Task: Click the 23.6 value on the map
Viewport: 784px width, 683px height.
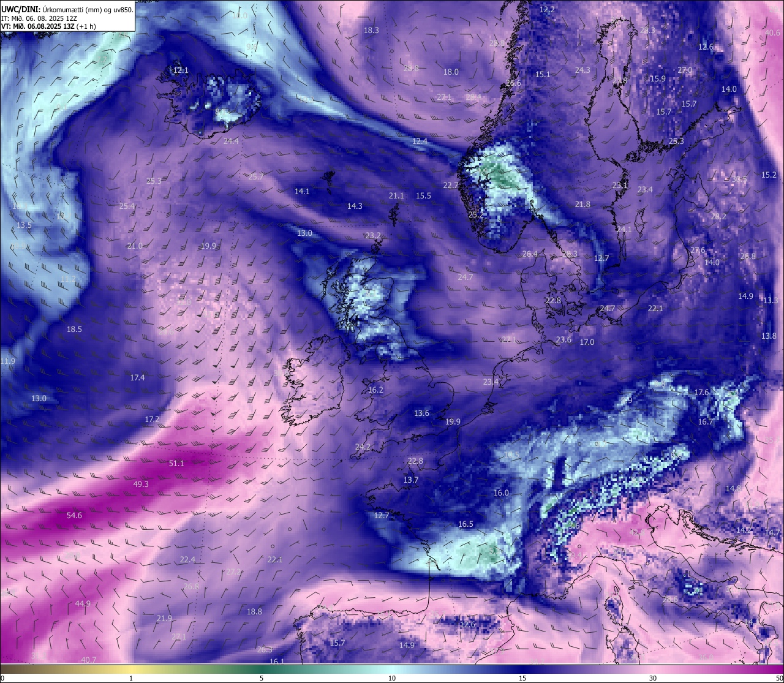Action: click(563, 339)
